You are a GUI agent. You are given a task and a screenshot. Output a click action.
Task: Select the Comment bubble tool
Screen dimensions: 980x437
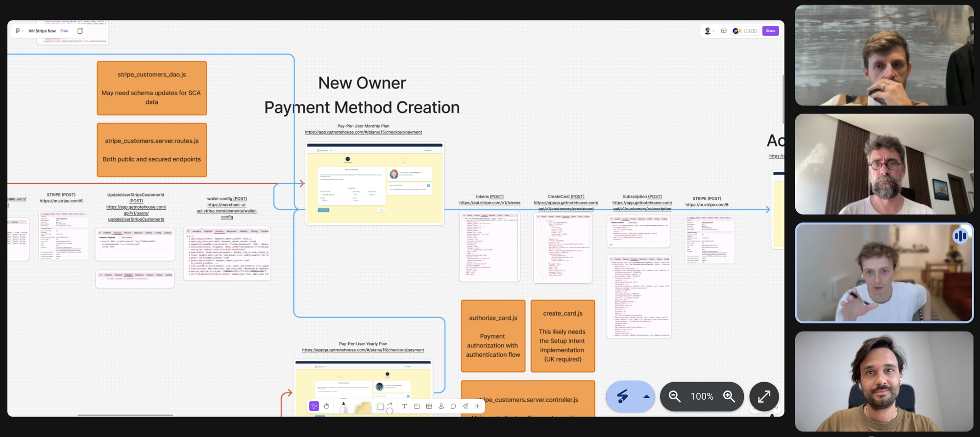pos(453,406)
